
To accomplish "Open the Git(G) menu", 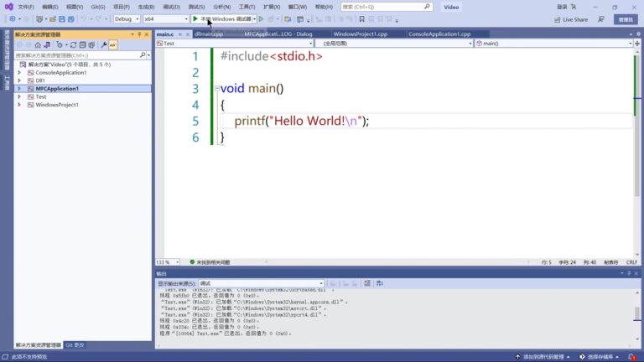I will tap(98, 7).
